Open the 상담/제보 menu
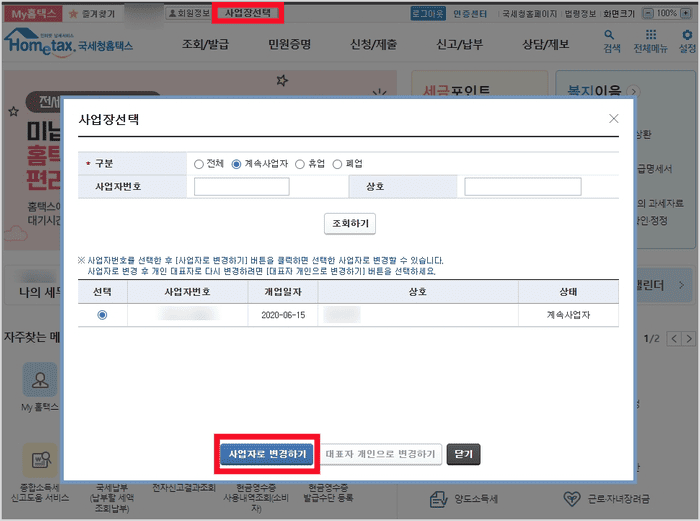Image resolution: width=700 pixels, height=521 pixels. point(546,44)
